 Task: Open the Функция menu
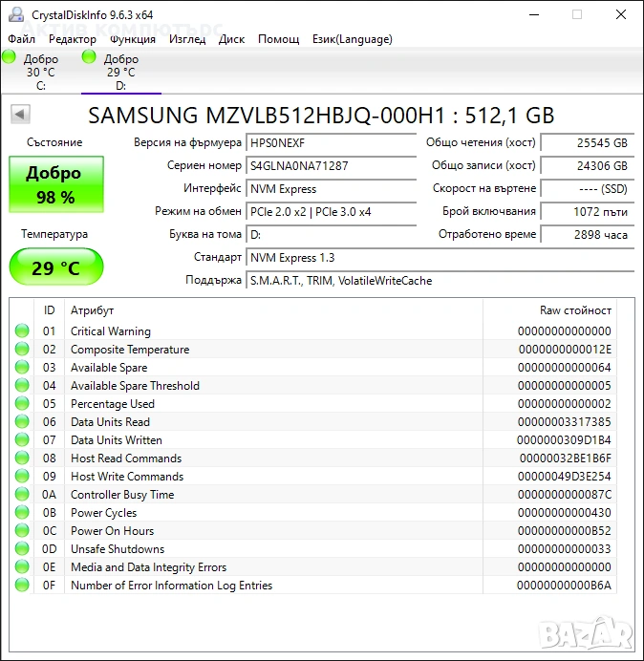click(133, 39)
